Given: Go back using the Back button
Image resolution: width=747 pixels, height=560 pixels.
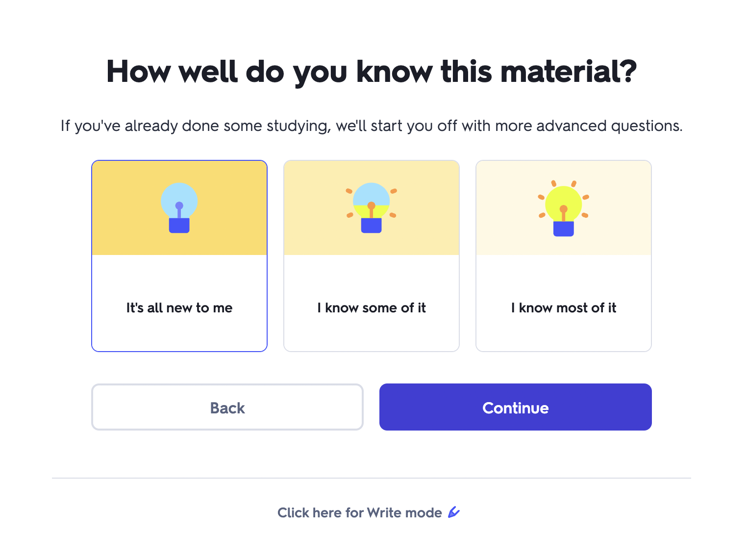Looking at the screenshot, I should [227, 407].
